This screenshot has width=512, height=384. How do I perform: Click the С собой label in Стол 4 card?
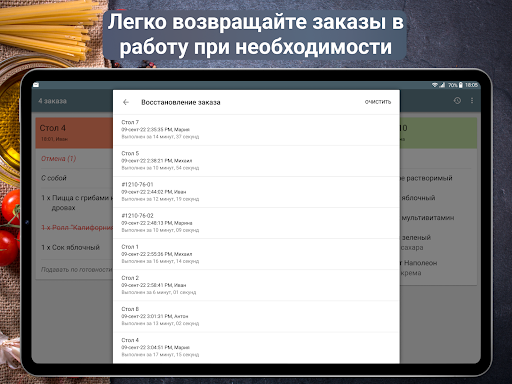click(54, 178)
